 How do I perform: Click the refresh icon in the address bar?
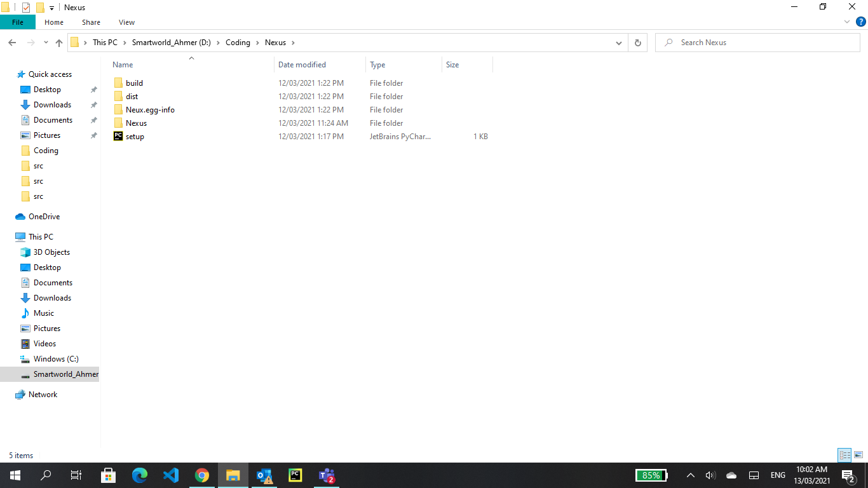637,43
